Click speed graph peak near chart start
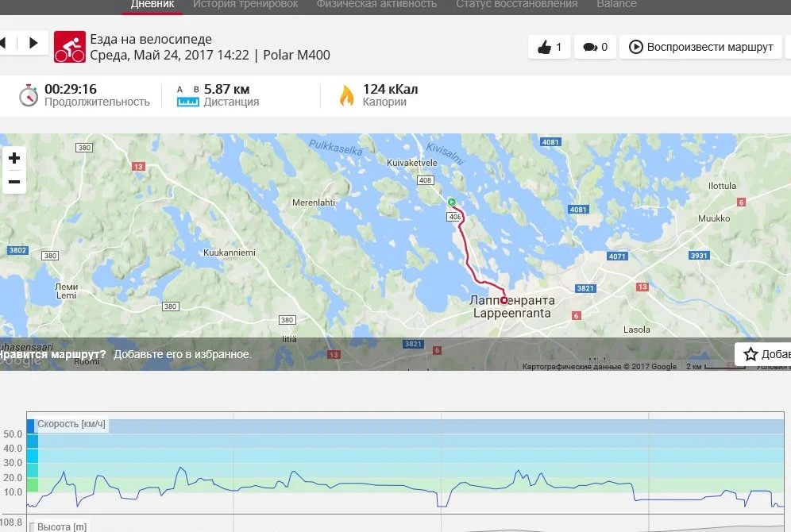791x532 pixels. tap(64, 472)
